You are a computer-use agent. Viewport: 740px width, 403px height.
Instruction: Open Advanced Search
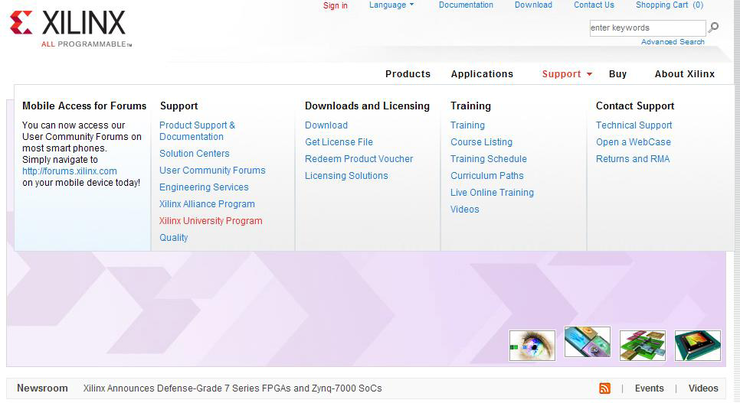click(x=672, y=42)
